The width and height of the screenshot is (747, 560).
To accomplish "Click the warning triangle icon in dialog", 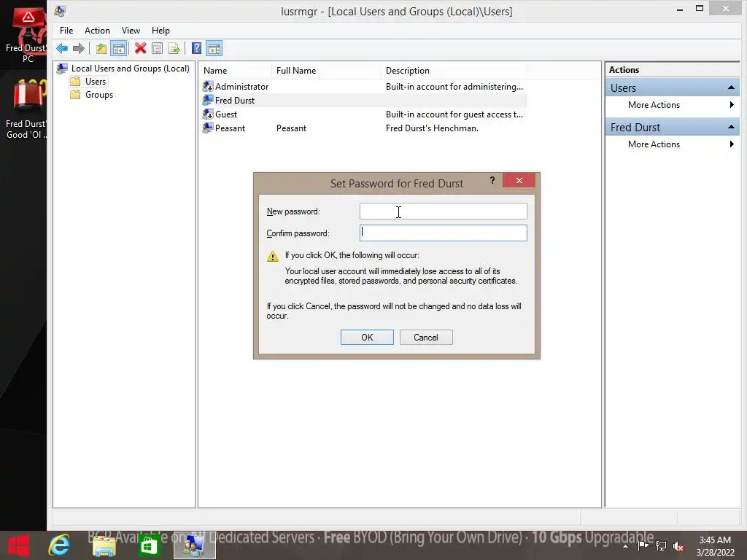I will click(273, 256).
